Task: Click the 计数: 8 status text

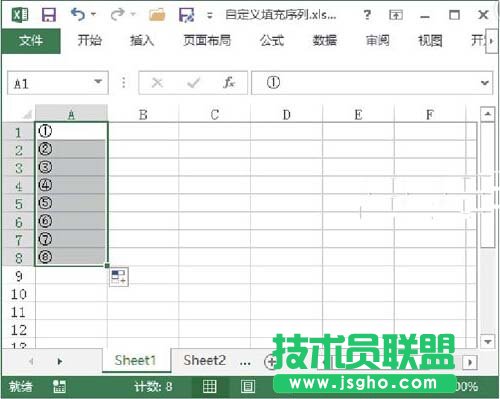Action: [x=153, y=387]
